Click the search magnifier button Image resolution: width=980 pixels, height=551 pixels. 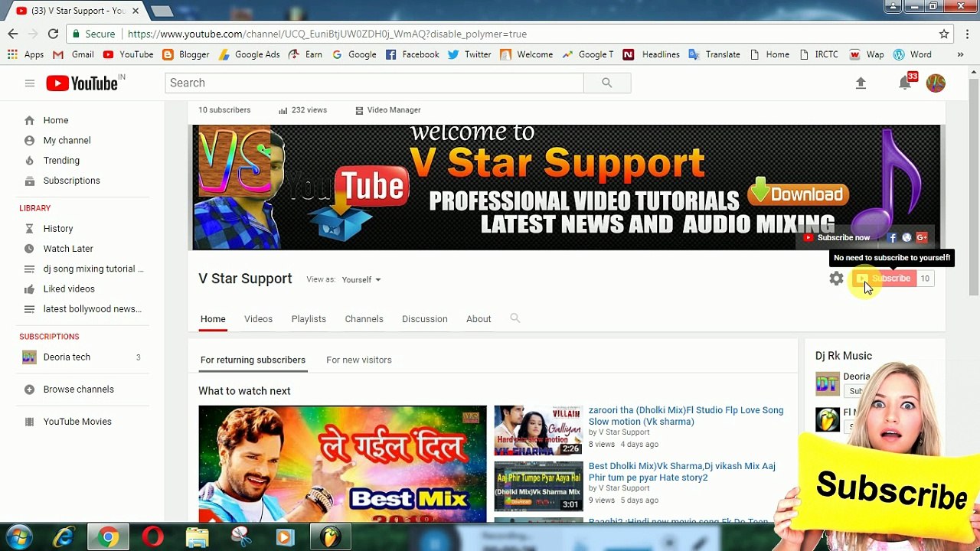pyautogui.click(x=607, y=83)
